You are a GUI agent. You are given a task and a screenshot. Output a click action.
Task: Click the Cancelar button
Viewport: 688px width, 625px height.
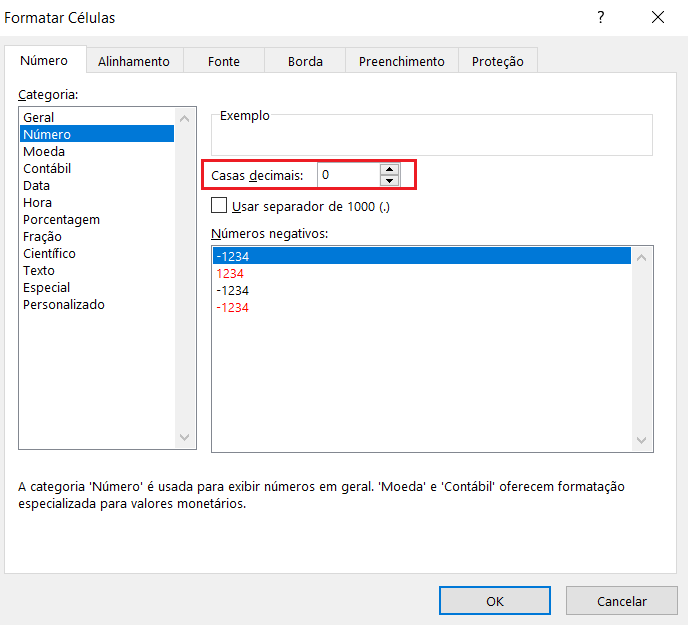point(622,601)
